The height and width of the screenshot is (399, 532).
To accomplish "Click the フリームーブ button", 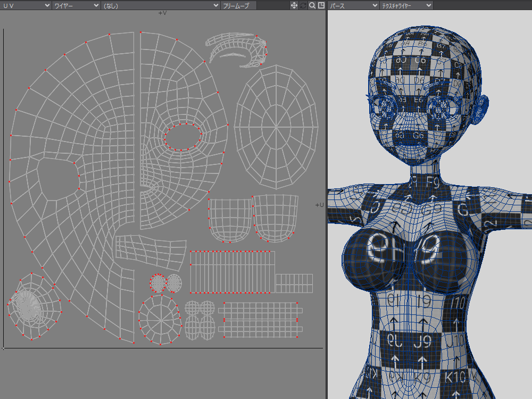I will (x=238, y=5).
